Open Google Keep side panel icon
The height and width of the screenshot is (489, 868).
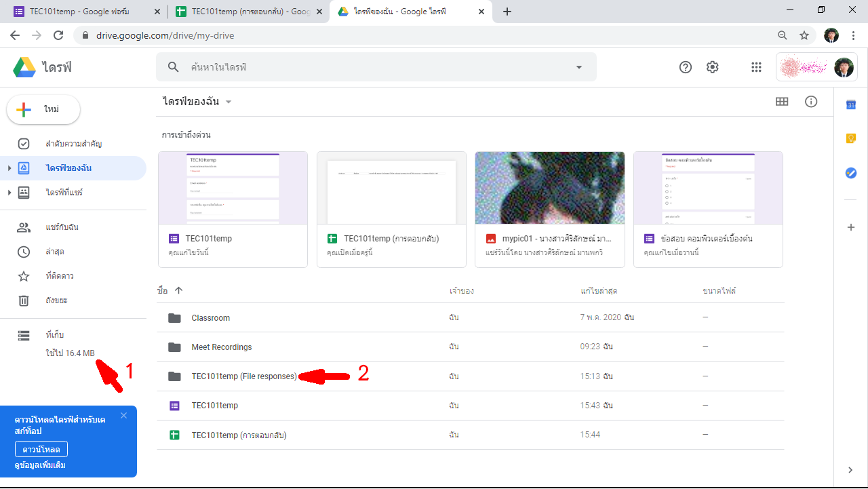pyautogui.click(x=851, y=138)
